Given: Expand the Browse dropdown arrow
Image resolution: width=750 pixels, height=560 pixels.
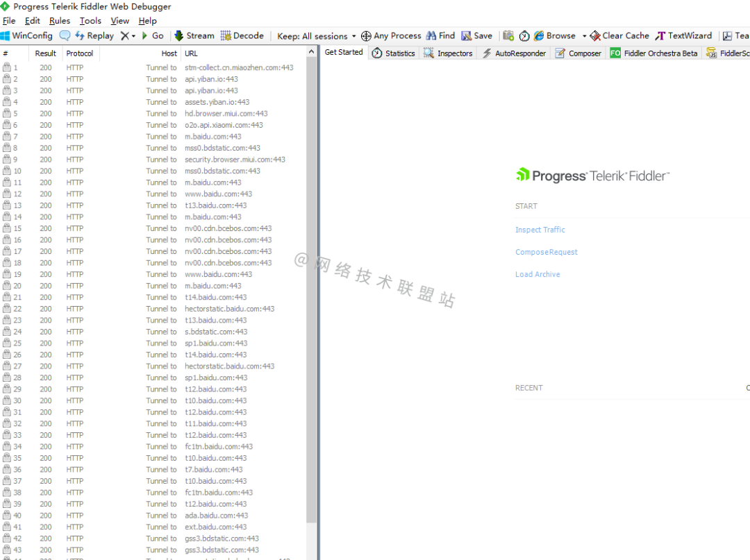Looking at the screenshot, I should tap(584, 36).
